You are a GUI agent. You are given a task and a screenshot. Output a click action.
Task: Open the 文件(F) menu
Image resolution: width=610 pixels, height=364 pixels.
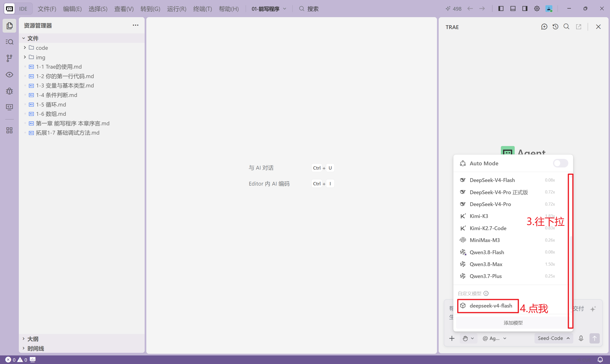pos(47,9)
